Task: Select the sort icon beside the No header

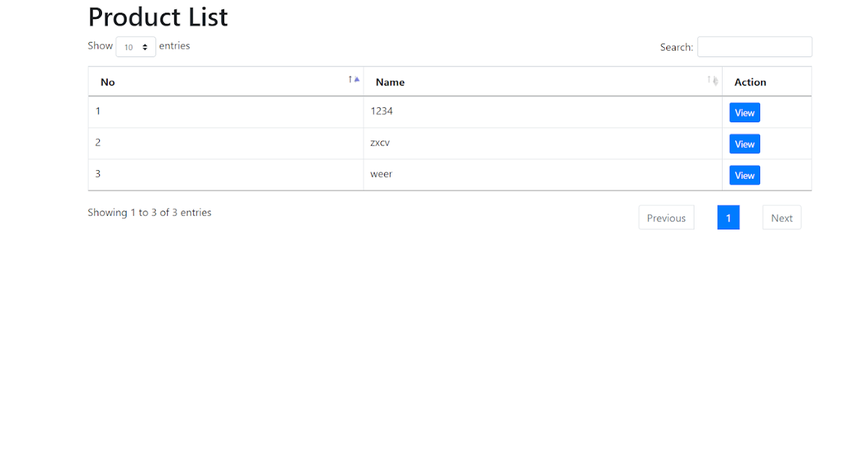Action: pos(352,80)
